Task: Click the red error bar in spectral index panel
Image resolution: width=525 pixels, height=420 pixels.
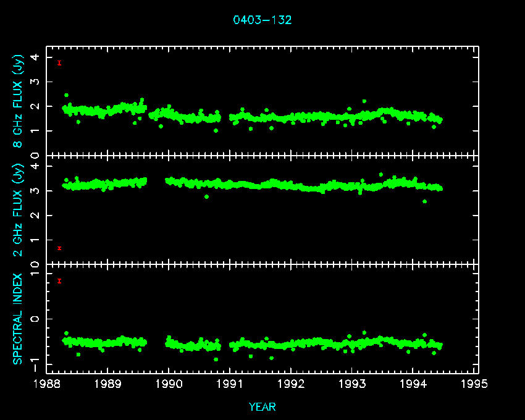Action: click(x=59, y=281)
